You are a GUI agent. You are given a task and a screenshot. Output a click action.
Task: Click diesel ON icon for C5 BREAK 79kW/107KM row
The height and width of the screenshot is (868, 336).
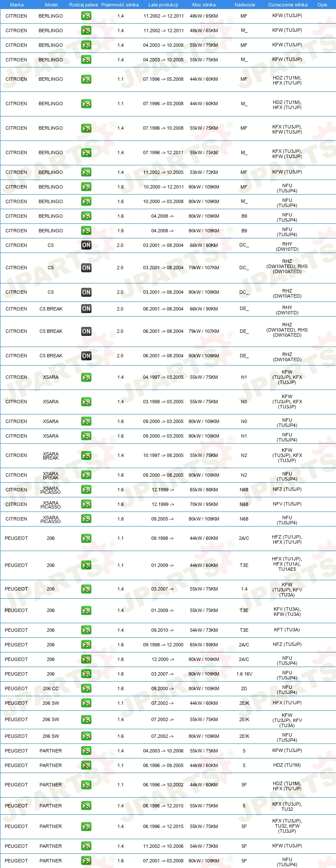(86, 331)
